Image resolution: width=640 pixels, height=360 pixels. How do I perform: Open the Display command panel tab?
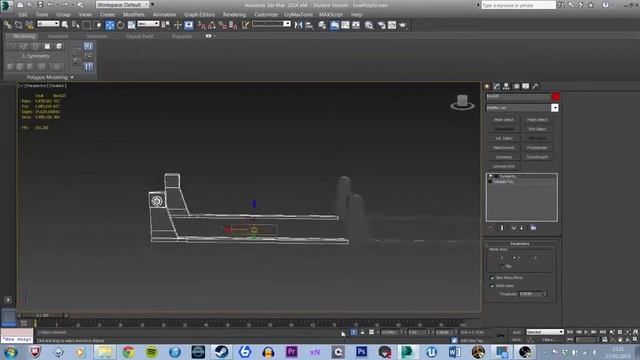tap(526, 86)
